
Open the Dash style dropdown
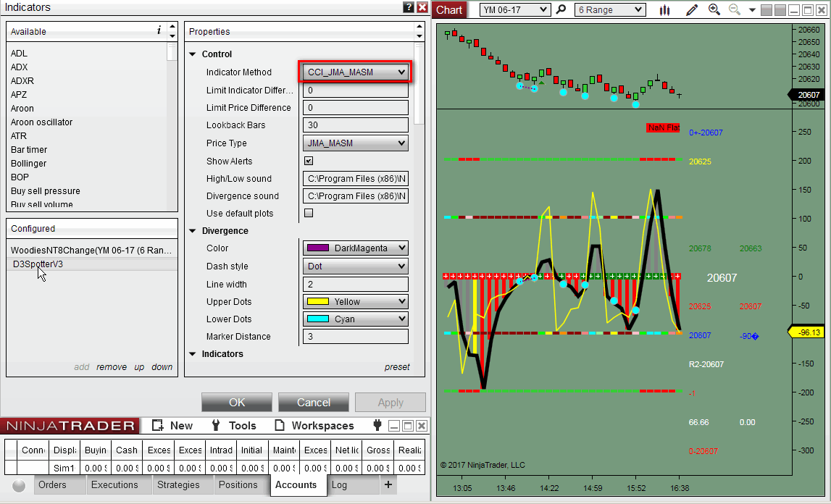click(355, 266)
